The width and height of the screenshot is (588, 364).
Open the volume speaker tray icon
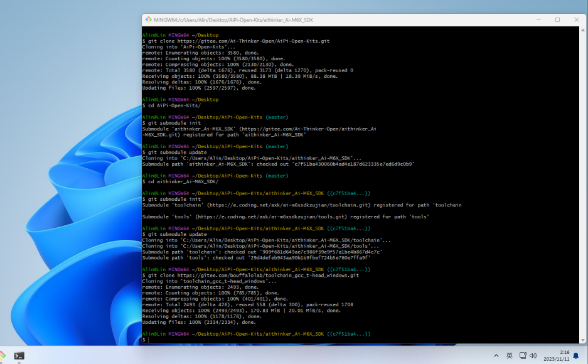click(x=533, y=355)
